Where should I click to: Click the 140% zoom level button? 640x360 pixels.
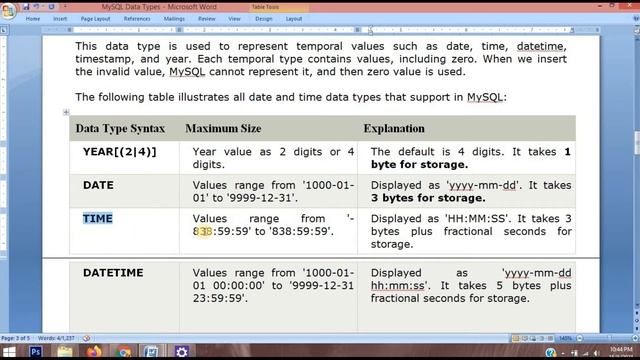(x=565, y=338)
